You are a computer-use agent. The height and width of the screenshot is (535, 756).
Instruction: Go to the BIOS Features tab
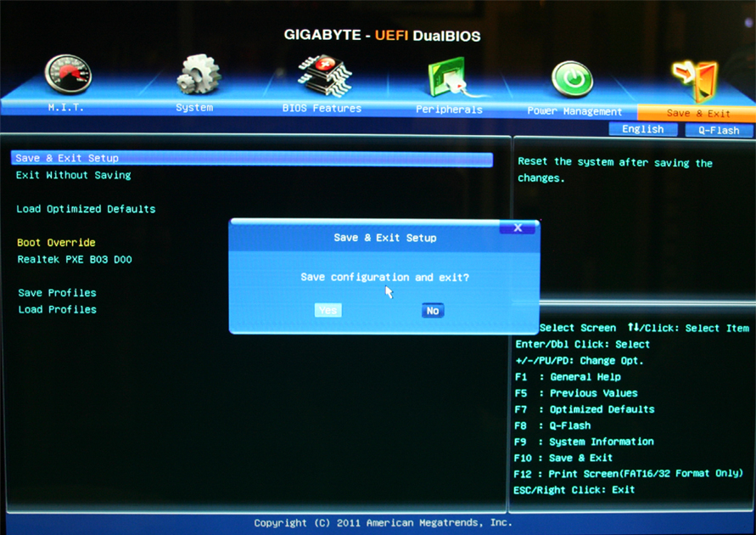coord(322,109)
